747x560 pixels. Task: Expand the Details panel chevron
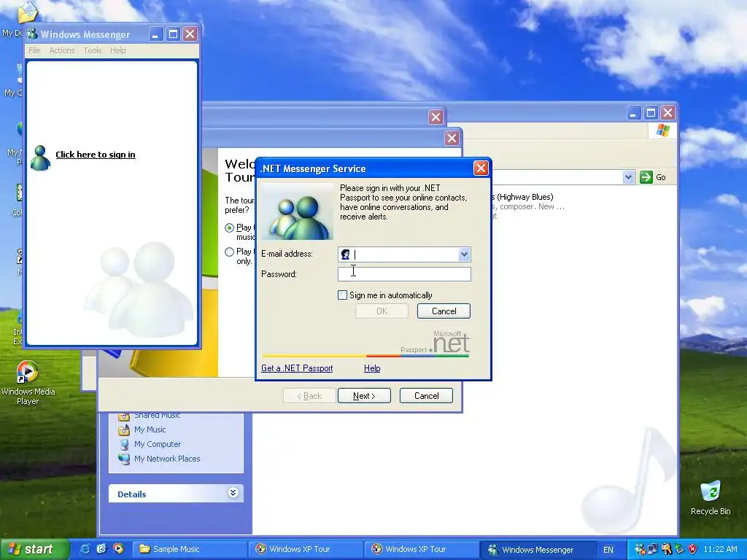point(233,492)
